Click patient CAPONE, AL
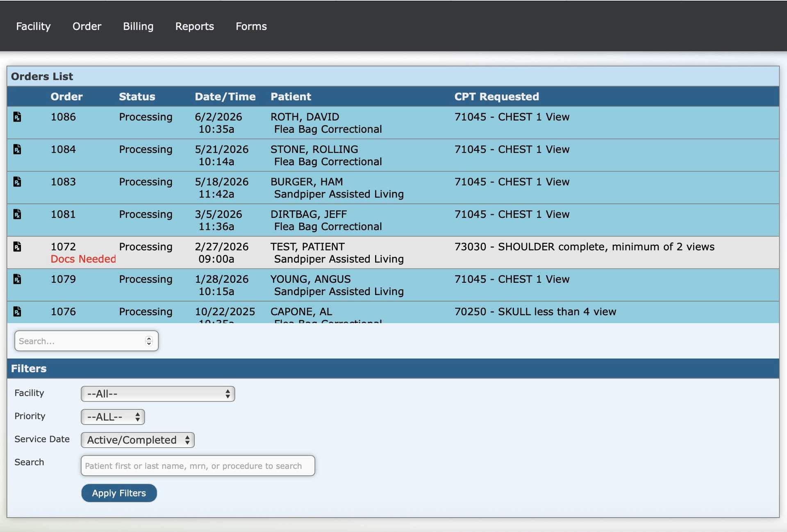This screenshot has height=532, width=787. coord(301,311)
